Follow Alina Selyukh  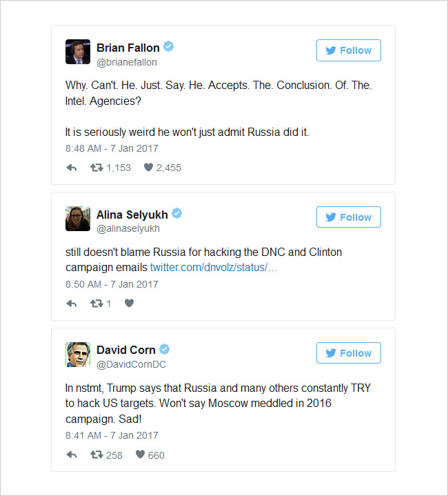[x=349, y=217]
